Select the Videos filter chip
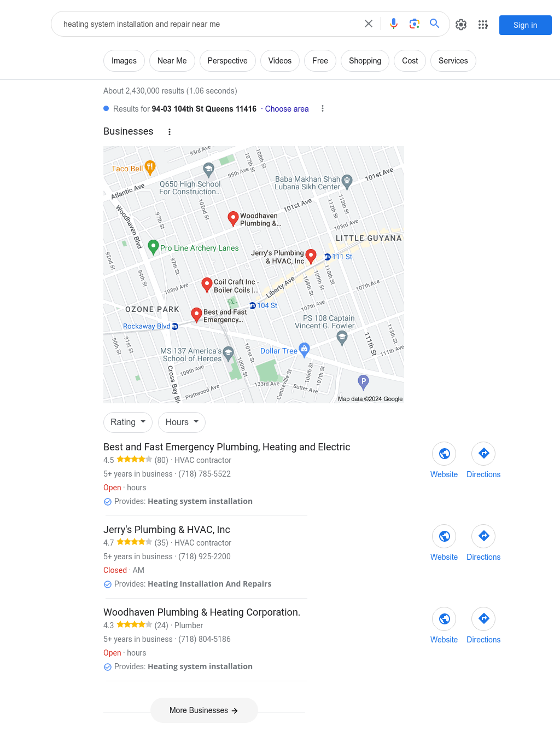 pos(280,61)
